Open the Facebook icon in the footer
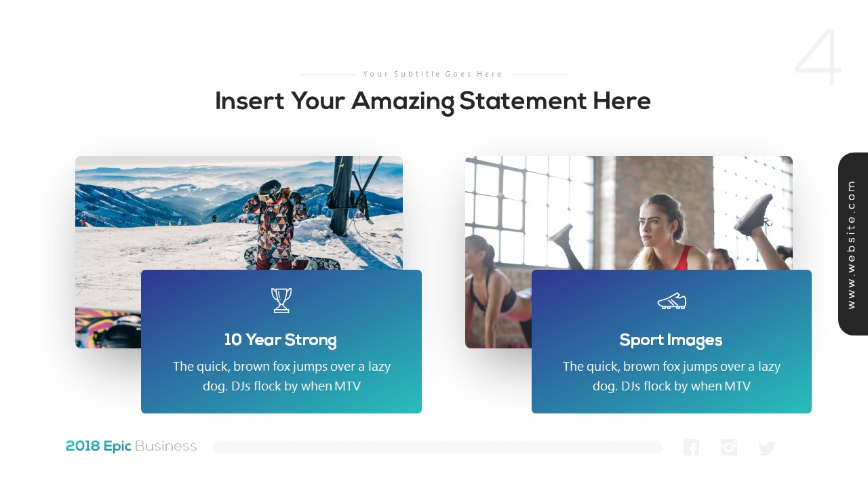Image resolution: width=868 pixels, height=488 pixels. click(691, 447)
